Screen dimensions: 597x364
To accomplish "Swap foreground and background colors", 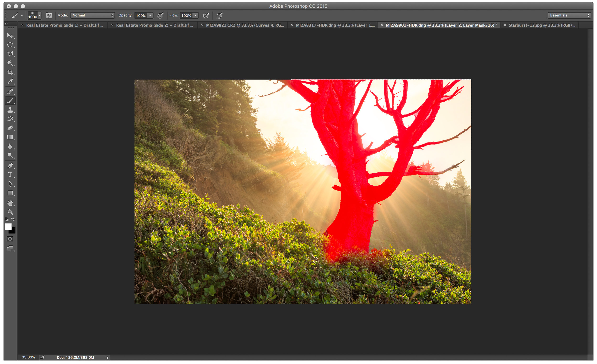I will (x=13, y=219).
